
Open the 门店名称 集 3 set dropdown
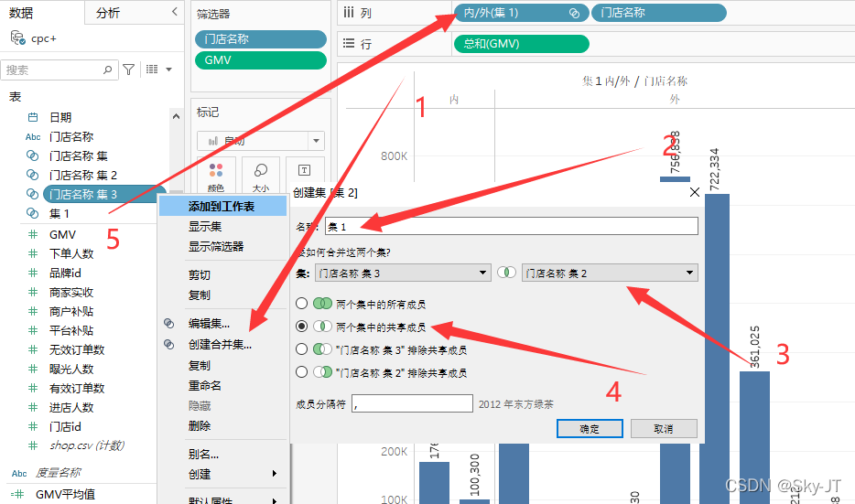point(403,273)
